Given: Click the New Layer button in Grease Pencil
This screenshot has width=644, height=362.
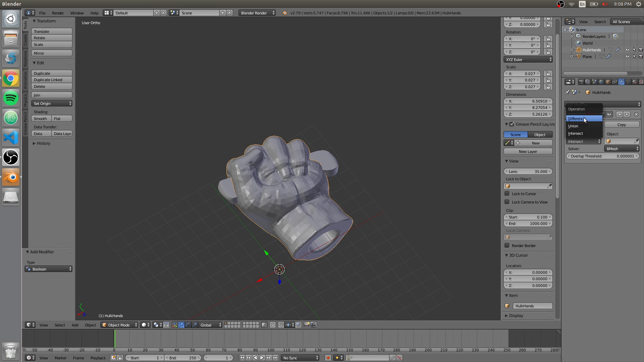Looking at the screenshot, I should point(528,151).
